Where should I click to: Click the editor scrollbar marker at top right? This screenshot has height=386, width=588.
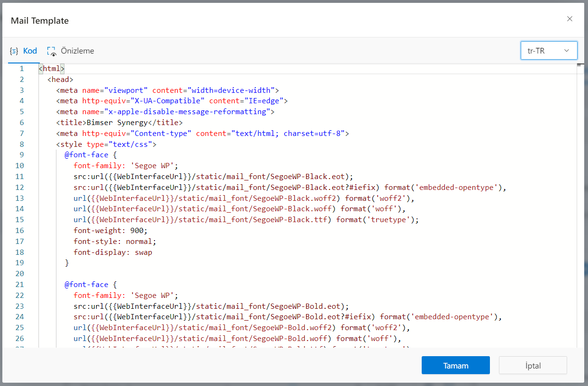(579, 66)
